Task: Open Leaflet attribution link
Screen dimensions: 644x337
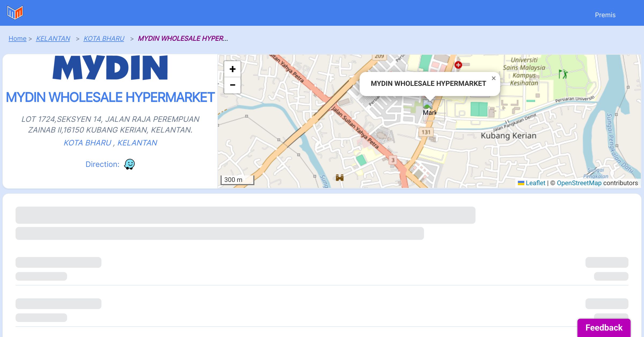Action: 535,183
